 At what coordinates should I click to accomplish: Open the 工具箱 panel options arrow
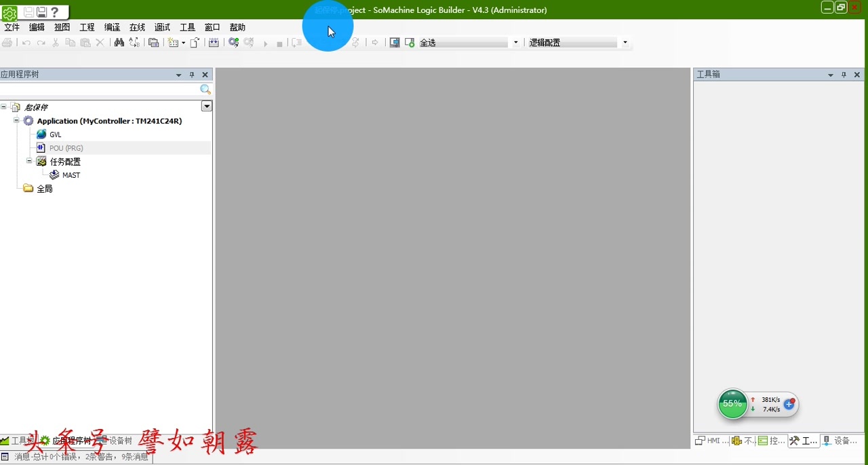pos(831,75)
